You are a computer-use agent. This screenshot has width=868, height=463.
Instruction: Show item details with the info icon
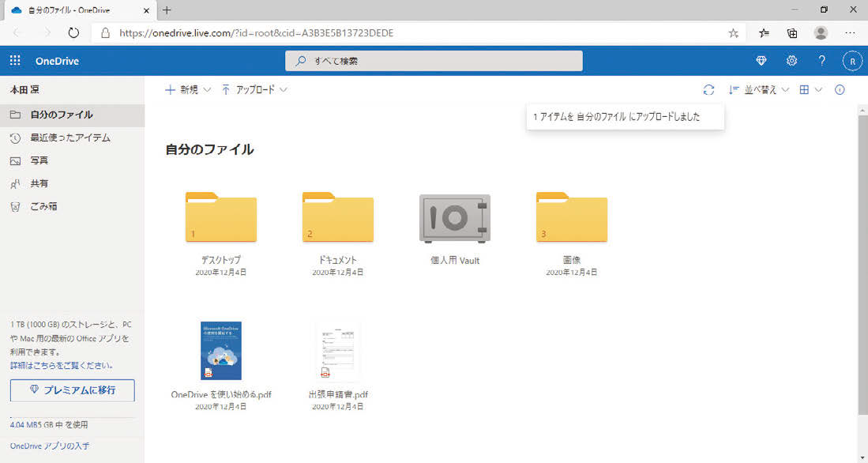840,89
